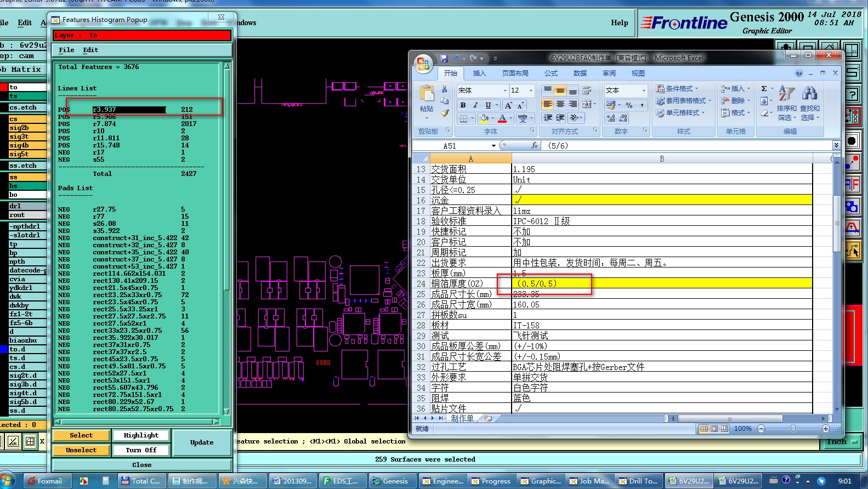This screenshot has width=868, height=489.
Task: Click the Unselect button
Action: coord(81,450)
